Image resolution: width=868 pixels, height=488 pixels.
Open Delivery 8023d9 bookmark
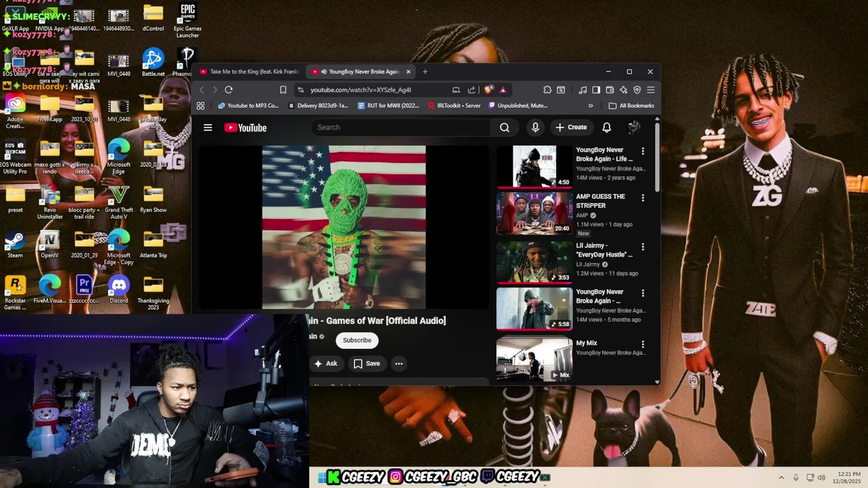(x=318, y=106)
